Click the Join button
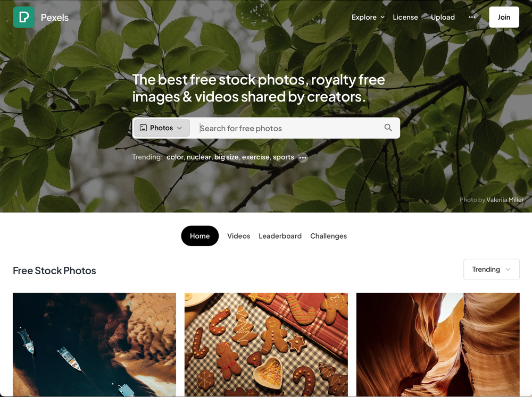This screenshot has height=397, width=532. (504, 17)
